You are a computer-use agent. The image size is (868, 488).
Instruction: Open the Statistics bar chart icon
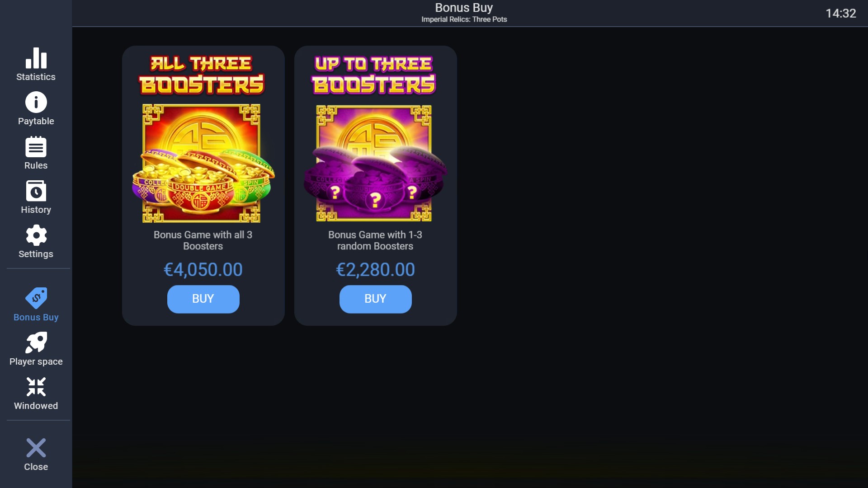click(36, 58)
